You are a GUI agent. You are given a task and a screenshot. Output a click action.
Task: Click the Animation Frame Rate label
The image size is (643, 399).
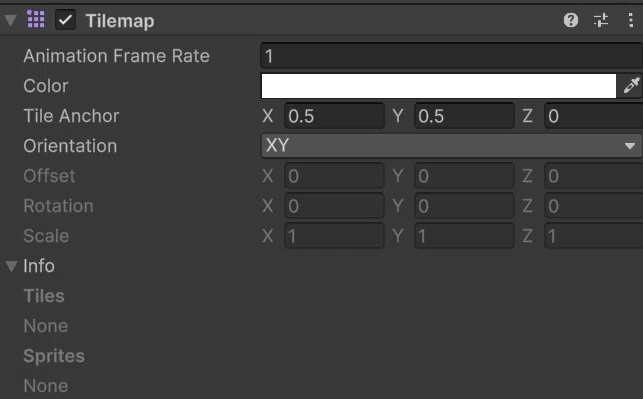(116, 56)
